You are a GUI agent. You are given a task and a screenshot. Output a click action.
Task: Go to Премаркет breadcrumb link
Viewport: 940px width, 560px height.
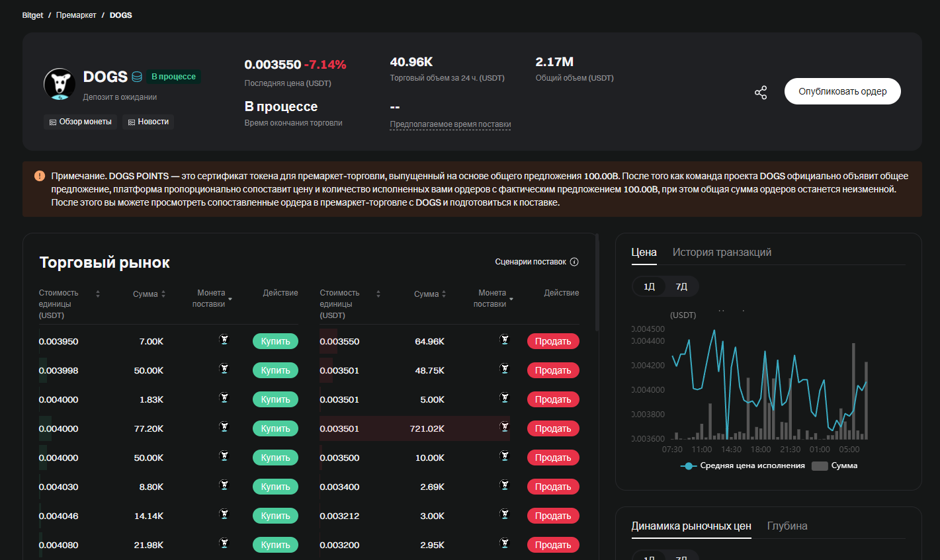76,15
